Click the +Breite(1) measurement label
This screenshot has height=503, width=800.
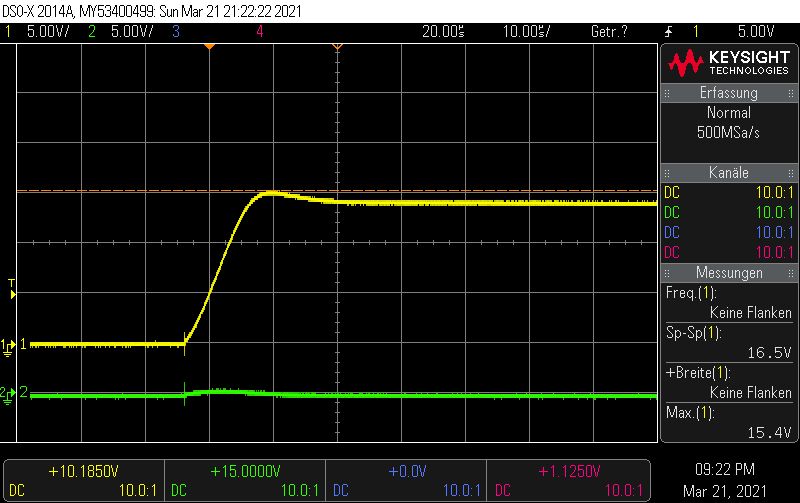click(698, 373)
